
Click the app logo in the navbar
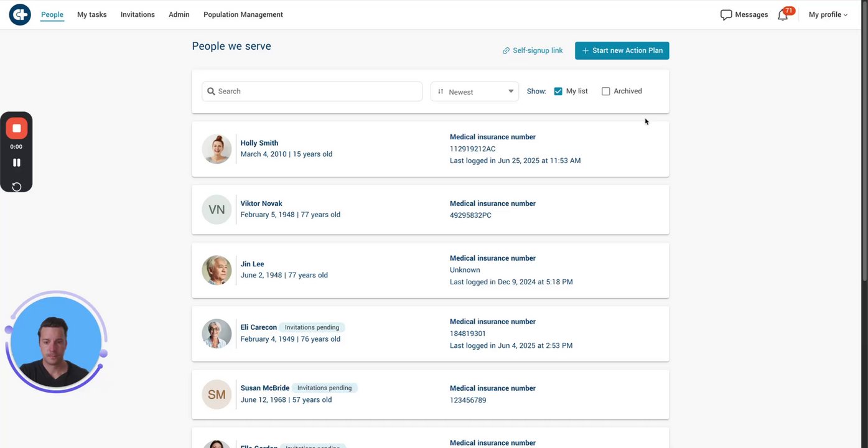tap(20, 14)
